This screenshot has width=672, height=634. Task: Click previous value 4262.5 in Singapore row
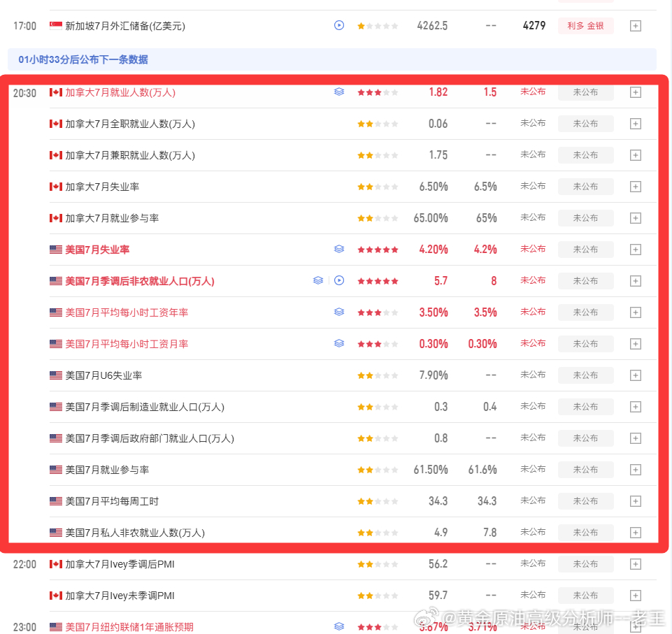(x=432, y=26)
